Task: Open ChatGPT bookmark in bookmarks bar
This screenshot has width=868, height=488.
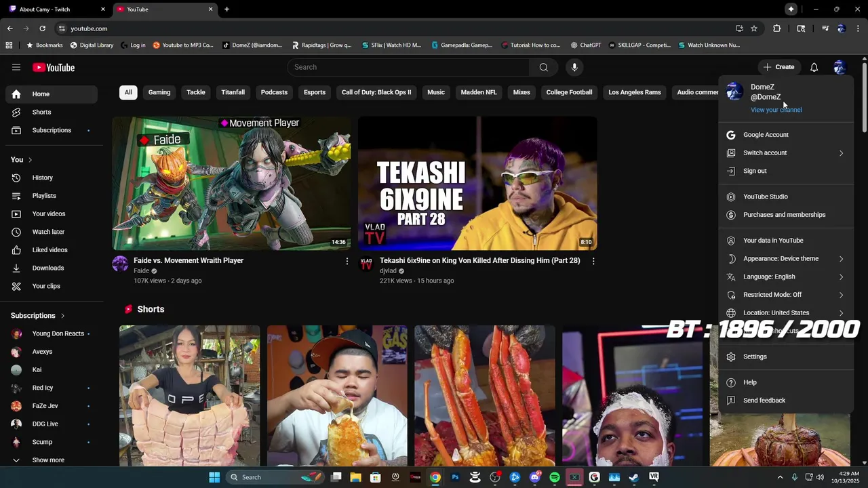Action: [586, 45]
